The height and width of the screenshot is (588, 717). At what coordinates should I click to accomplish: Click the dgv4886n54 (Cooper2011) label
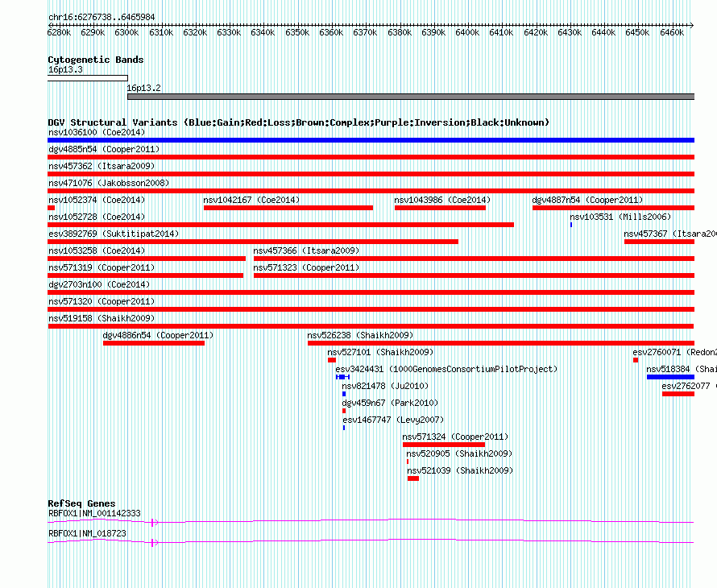158,335
